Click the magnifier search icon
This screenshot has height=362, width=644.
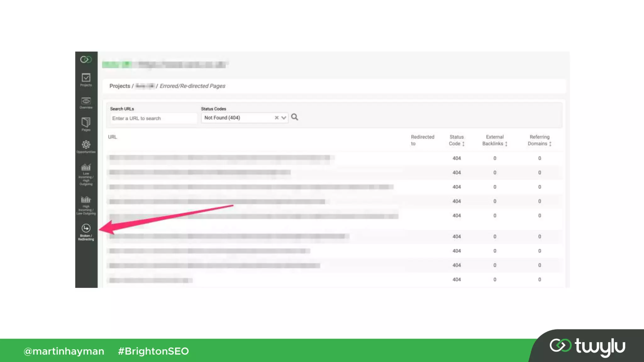(294, 117)
